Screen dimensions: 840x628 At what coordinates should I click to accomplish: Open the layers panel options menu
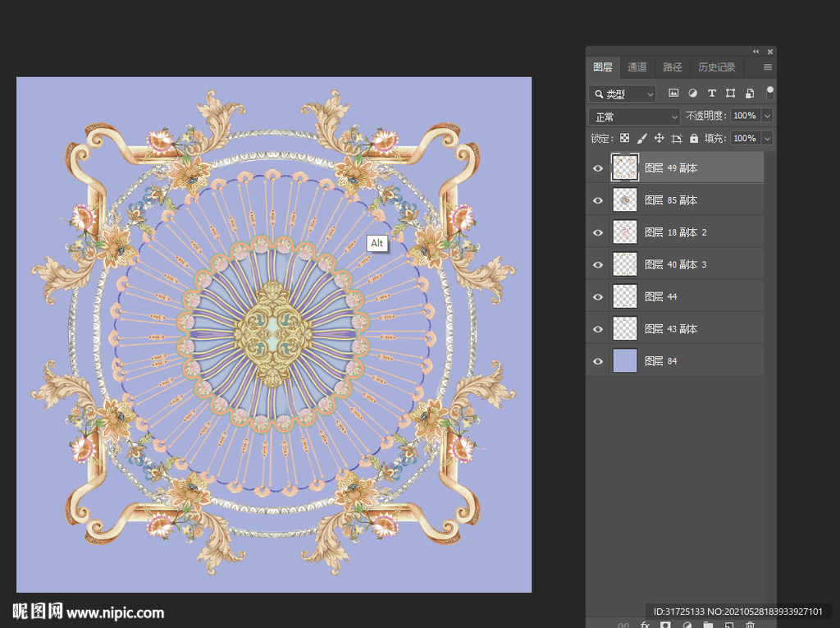pyautogui.click(x=768, y=67)
